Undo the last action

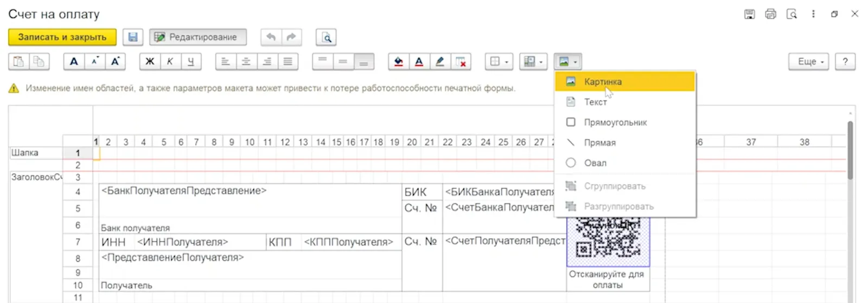pos(271,37)
